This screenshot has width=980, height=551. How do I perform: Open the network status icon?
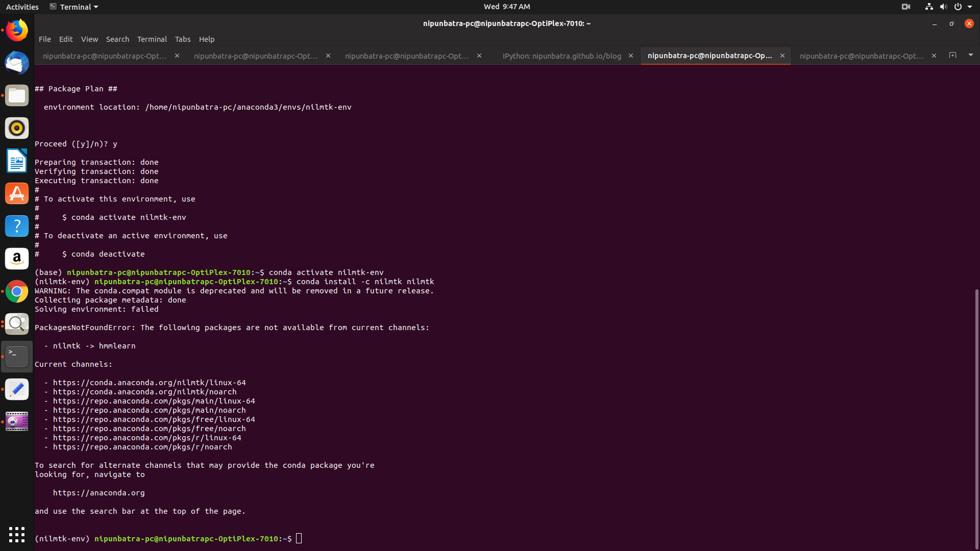928,7
